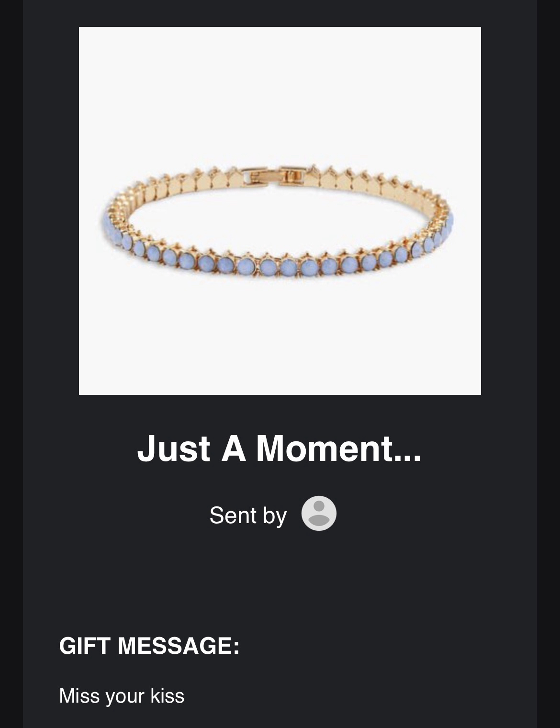Click the "GIFT MESSAGE:" heading
Viewport: 560px width, 728px height.
149,645
